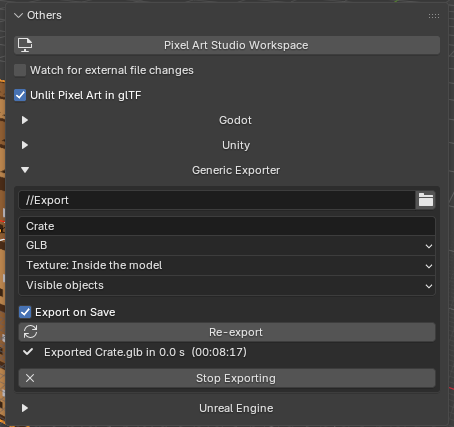Screen dimensions: 454x427
Task: Edit the //Export path field
Action: 217,200
